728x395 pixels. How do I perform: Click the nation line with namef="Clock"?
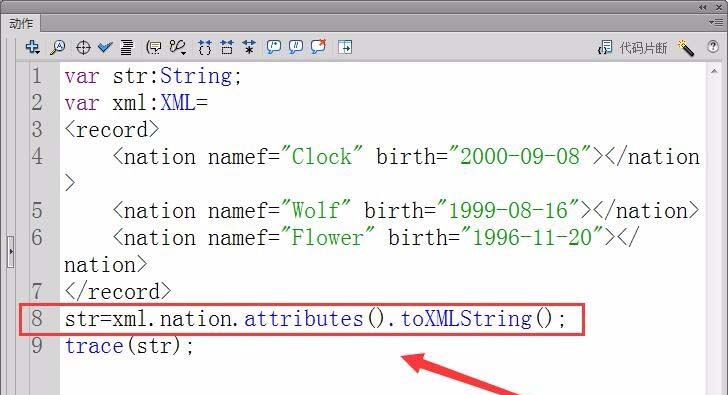tap(382, 169)
